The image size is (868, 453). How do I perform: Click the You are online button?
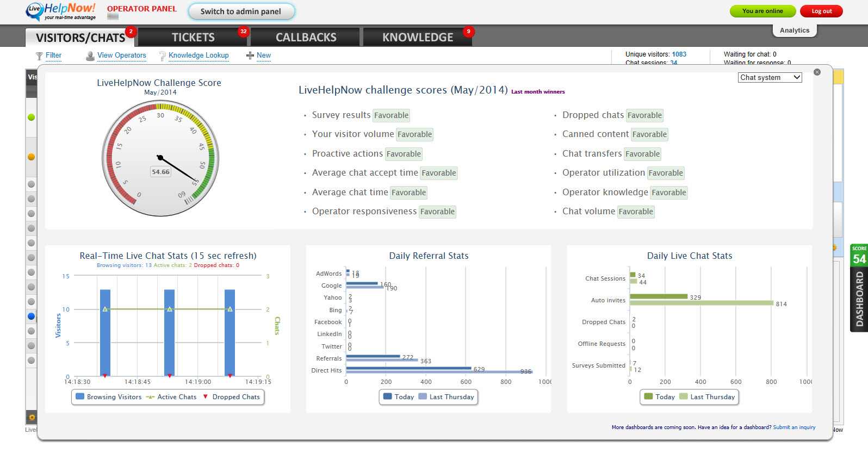point(762,11)
